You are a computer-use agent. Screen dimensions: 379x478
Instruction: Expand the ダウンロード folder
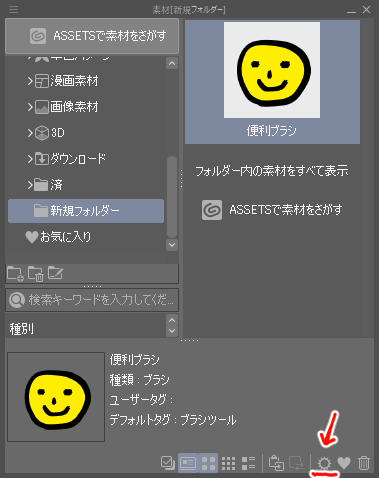[x=30, y=159]
